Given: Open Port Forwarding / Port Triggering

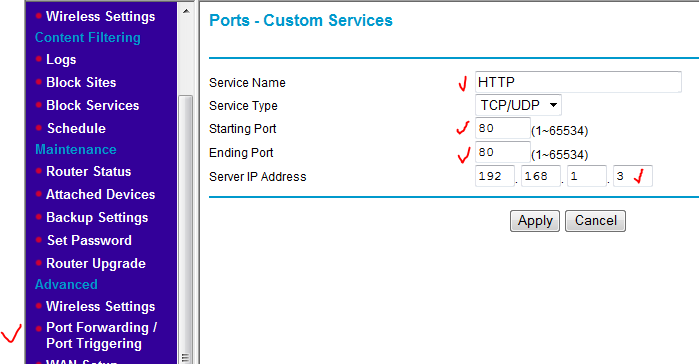Looking at the screenshot, I should 102,335.
